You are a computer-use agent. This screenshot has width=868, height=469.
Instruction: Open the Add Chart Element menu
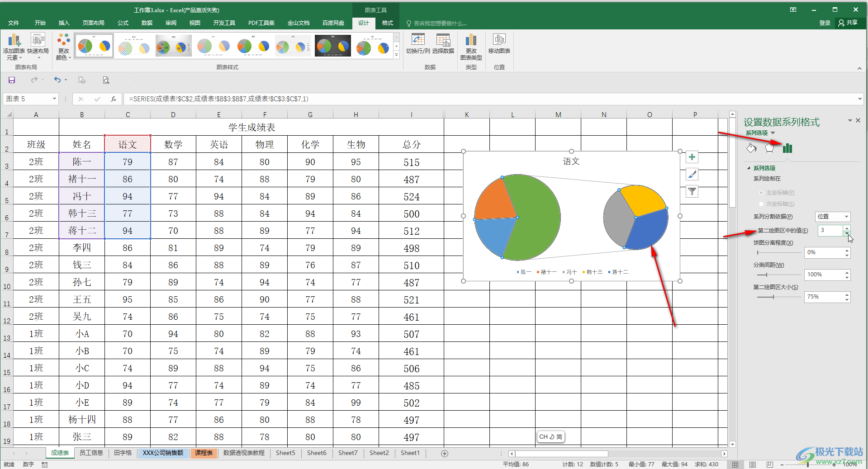pos(14,47)
